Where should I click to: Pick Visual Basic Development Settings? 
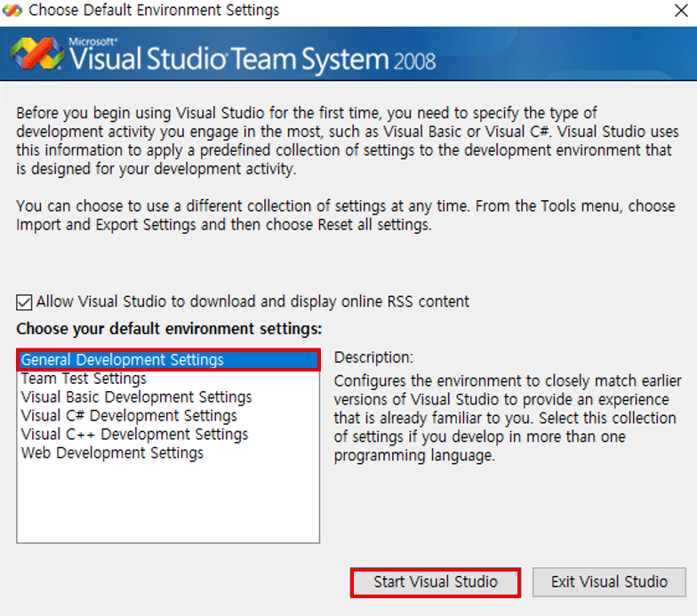click(x=136, y=397)
